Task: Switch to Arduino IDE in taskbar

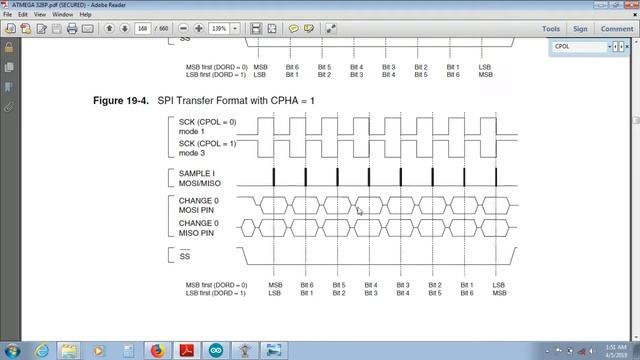Action: pos(216,351)
